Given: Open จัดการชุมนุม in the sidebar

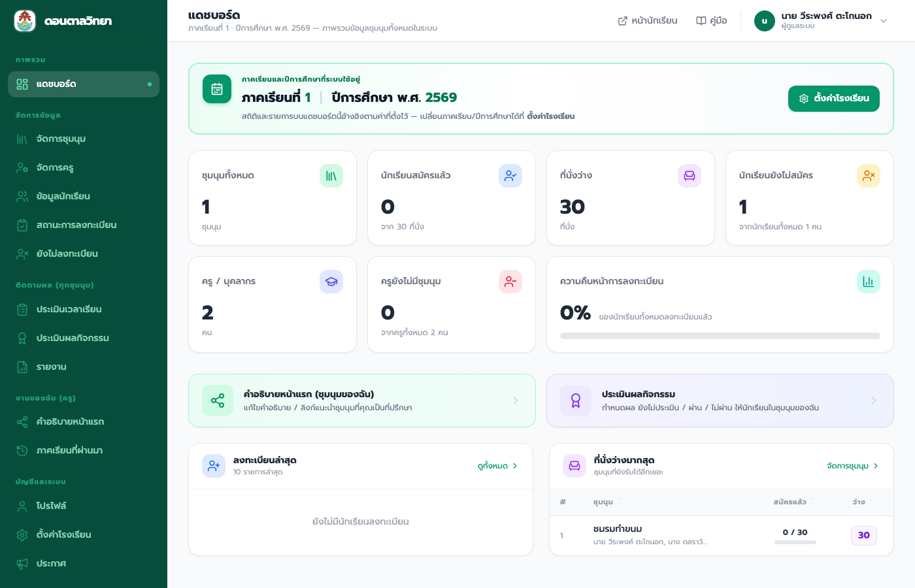Looking at the screenshot, I should coord(84,139).
